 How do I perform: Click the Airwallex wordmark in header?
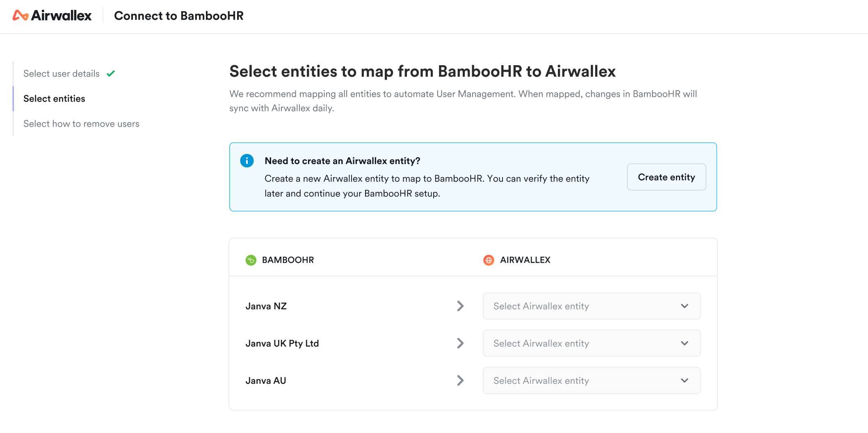point(62,16)
